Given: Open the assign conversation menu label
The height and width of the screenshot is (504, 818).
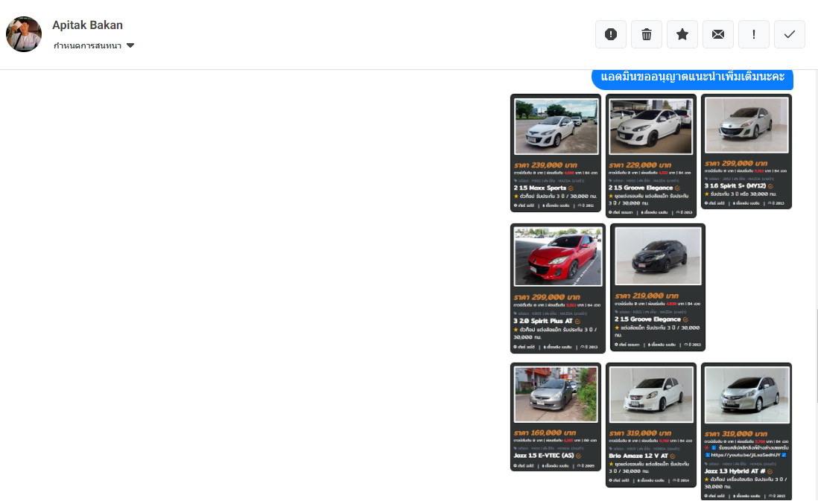Looking at the screenshot, I should 87,46.
